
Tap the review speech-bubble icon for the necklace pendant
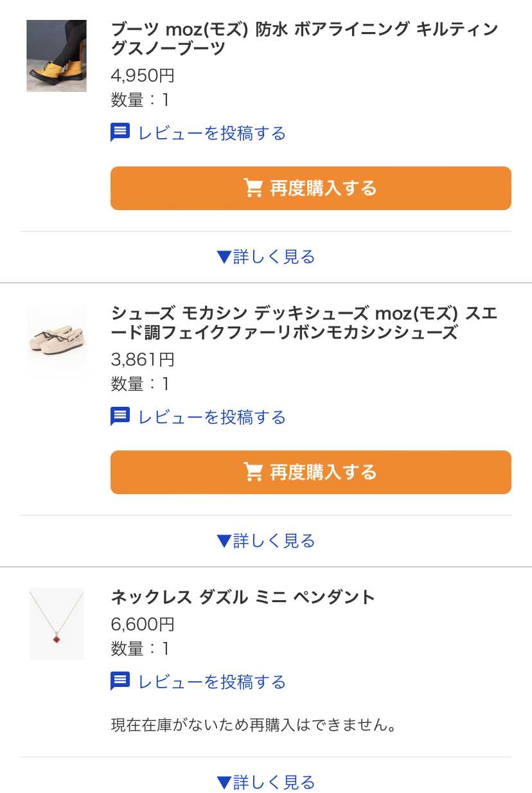coord(120,681)
